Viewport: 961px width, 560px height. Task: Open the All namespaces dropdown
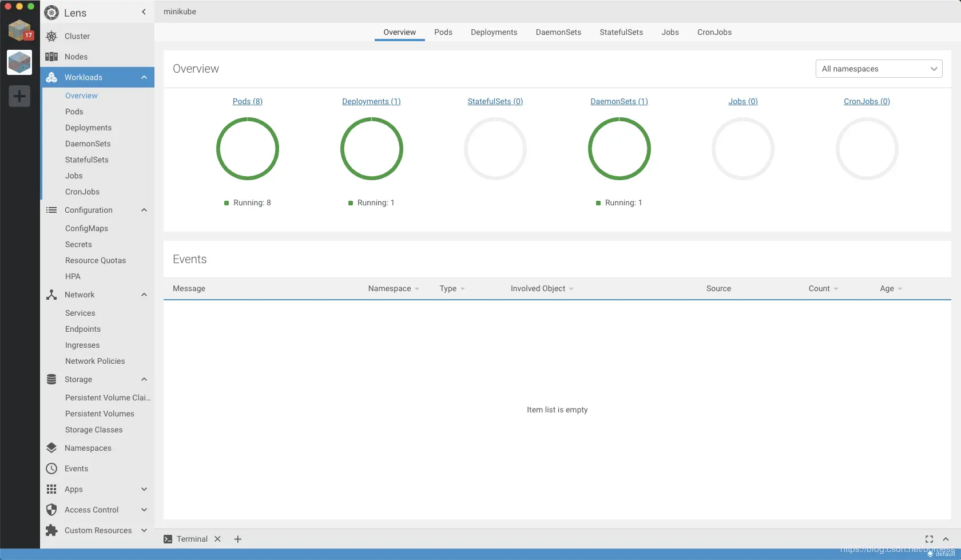[x=879, y=69]
